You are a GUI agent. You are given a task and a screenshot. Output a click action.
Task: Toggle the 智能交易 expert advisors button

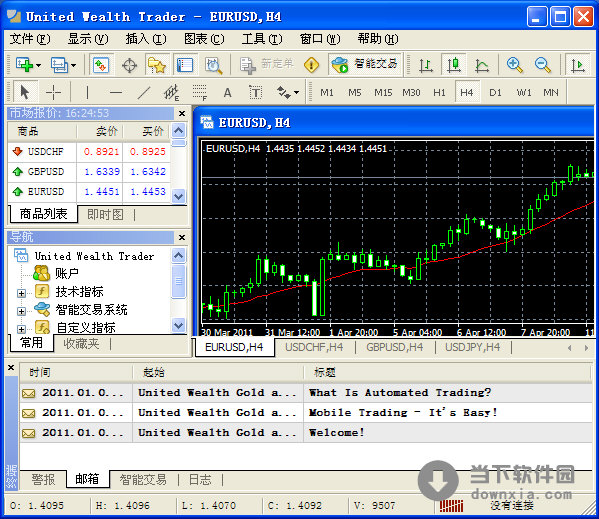[x=365, y=64]
